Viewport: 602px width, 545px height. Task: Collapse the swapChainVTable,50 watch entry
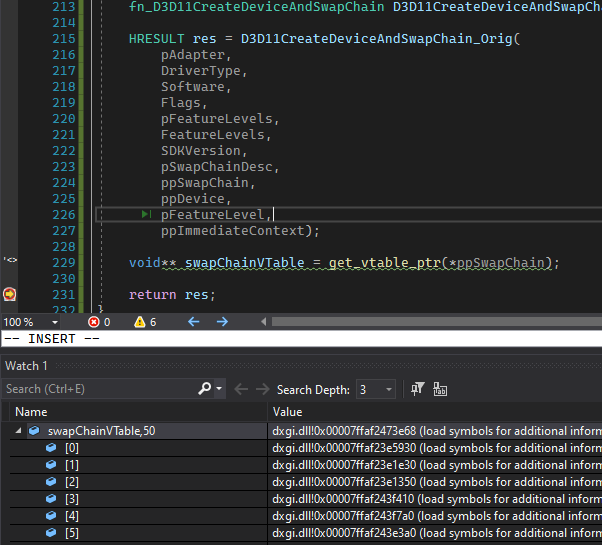[19, 431]
